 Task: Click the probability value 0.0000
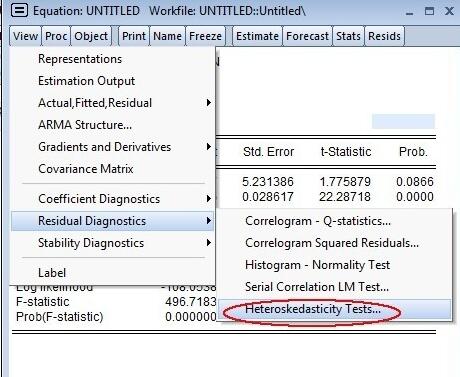(415, 197)
